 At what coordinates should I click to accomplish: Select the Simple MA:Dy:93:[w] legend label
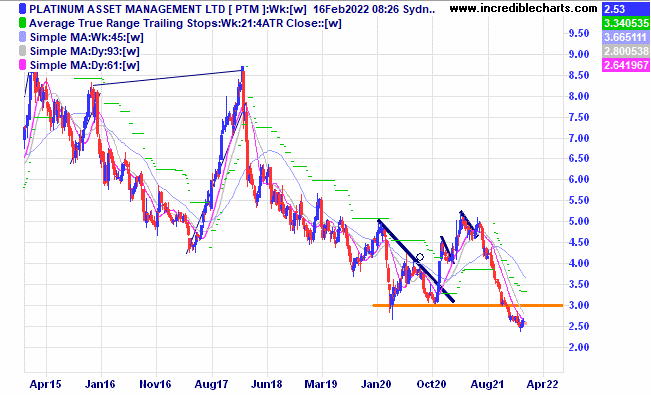tap(85, 51)
